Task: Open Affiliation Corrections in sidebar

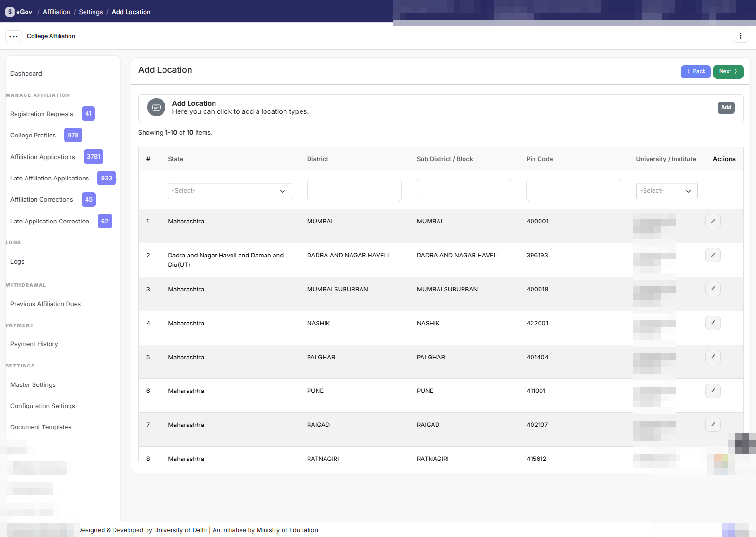Action: click(x=42, y=199)
